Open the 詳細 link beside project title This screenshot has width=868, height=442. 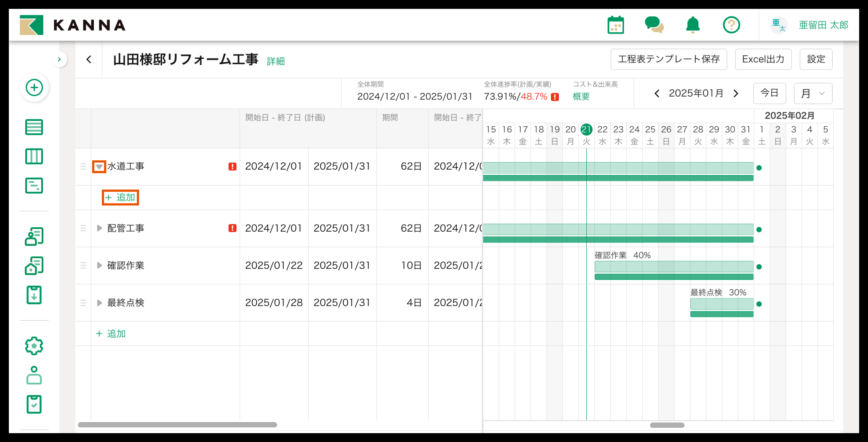coord(276,61)
